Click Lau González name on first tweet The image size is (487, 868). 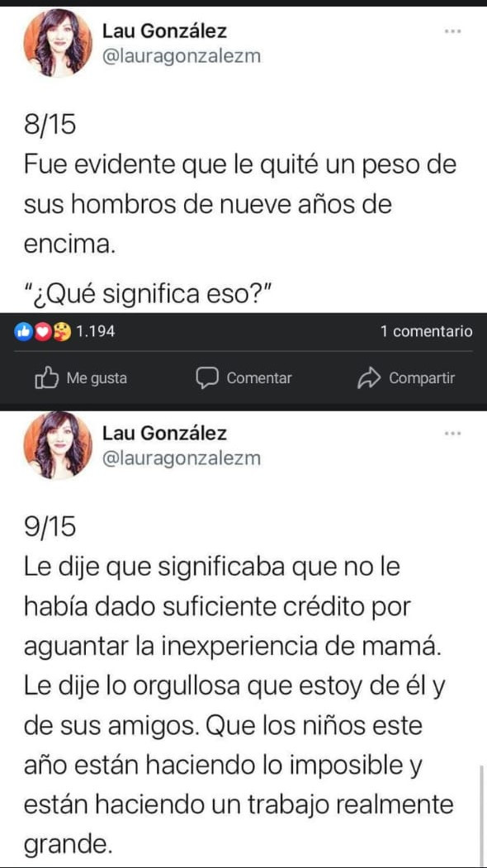pyautogui.click(x=165, y=31)
